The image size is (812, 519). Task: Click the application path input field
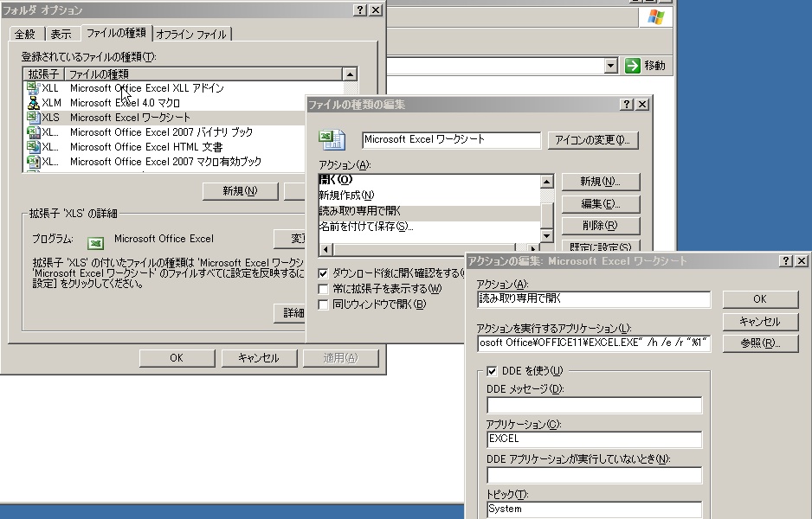pyautogui.click(x=594, y=343)
